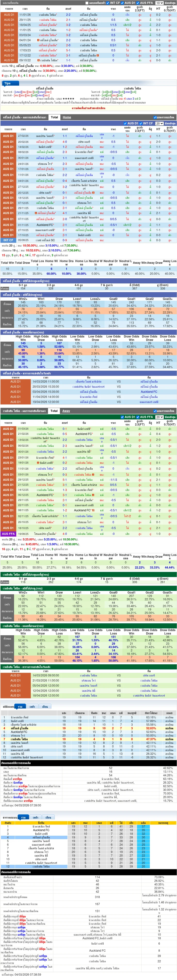Image resolution: width=177 pixels, height=980 pixels.
Task: Select Total tab in Adelaide results header
Action: pyautogui.click(x=54, y=117)
